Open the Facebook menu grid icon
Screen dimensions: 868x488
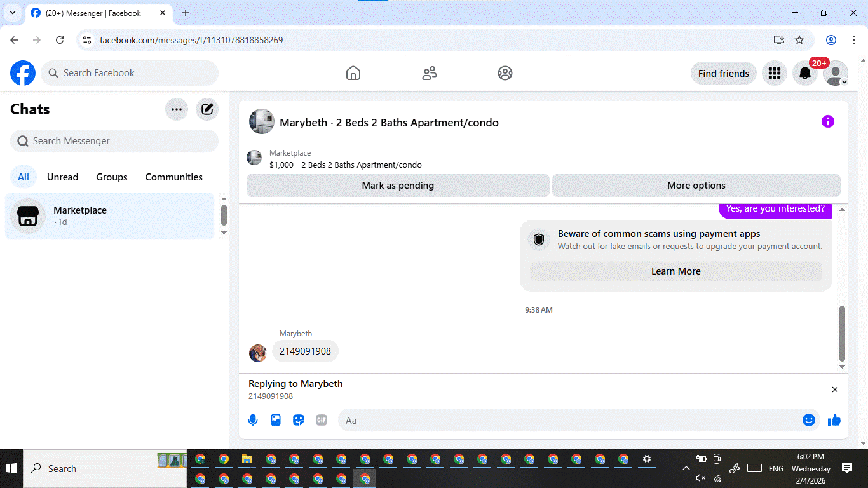pyautogui.click(x=774, y=73)
